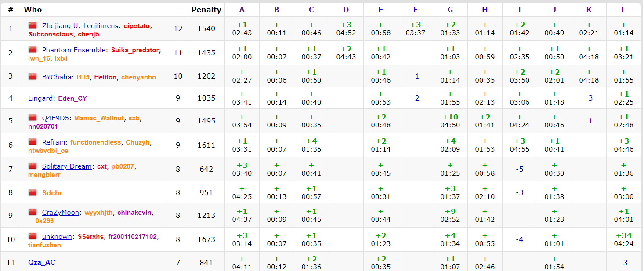The width and height of the screenshot is (644, 271).
Task: Open user profile Suika_predator
Action: 134,50
